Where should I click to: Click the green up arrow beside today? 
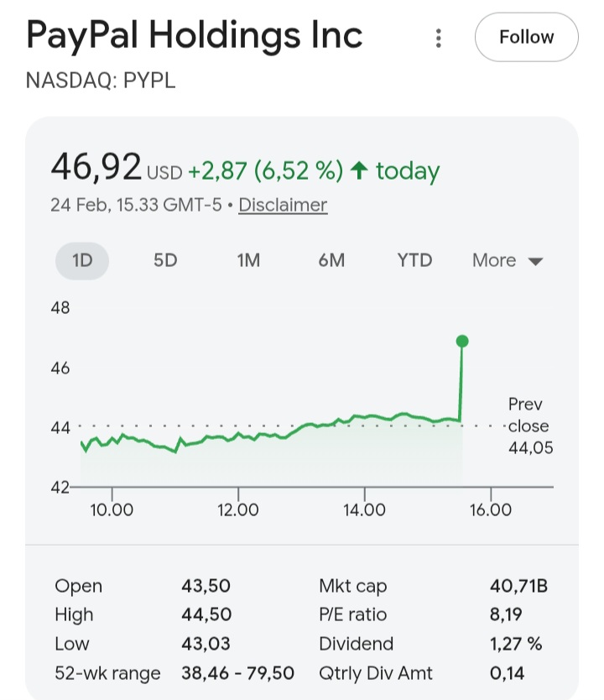pyautogui.click(x=360, y=171)
